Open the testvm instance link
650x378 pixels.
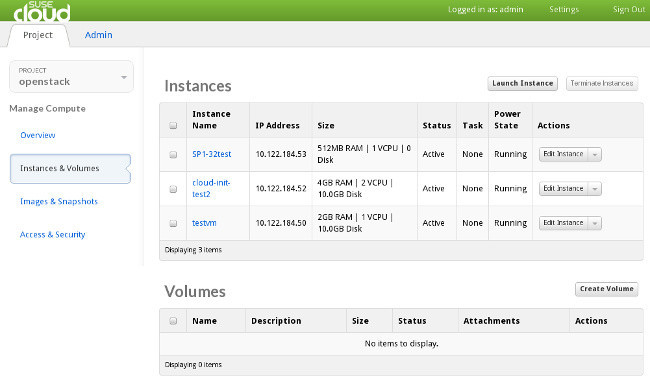204,223
